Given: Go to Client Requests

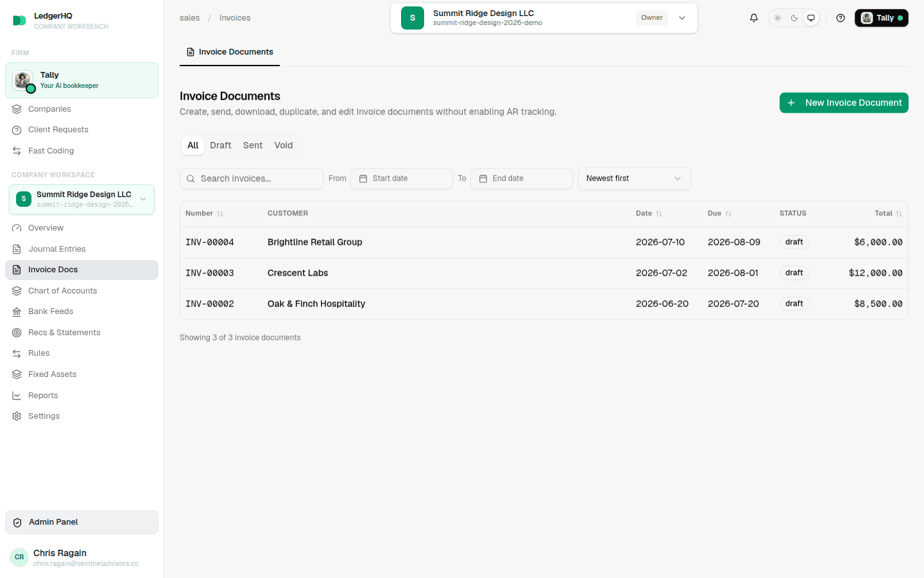Looking at the screenshot, I should [81, 130].
